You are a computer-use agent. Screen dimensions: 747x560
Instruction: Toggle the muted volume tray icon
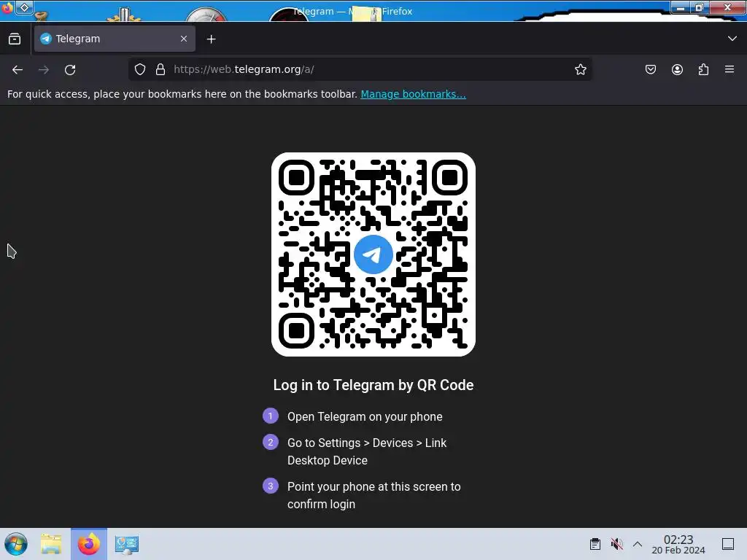(x=616, y=544)
